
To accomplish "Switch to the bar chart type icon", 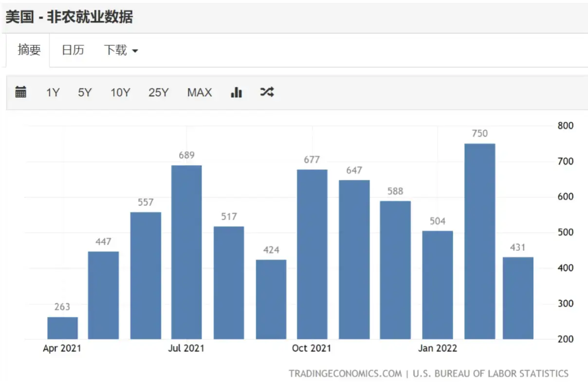I will pyautogui.click(x=236, y=92).
